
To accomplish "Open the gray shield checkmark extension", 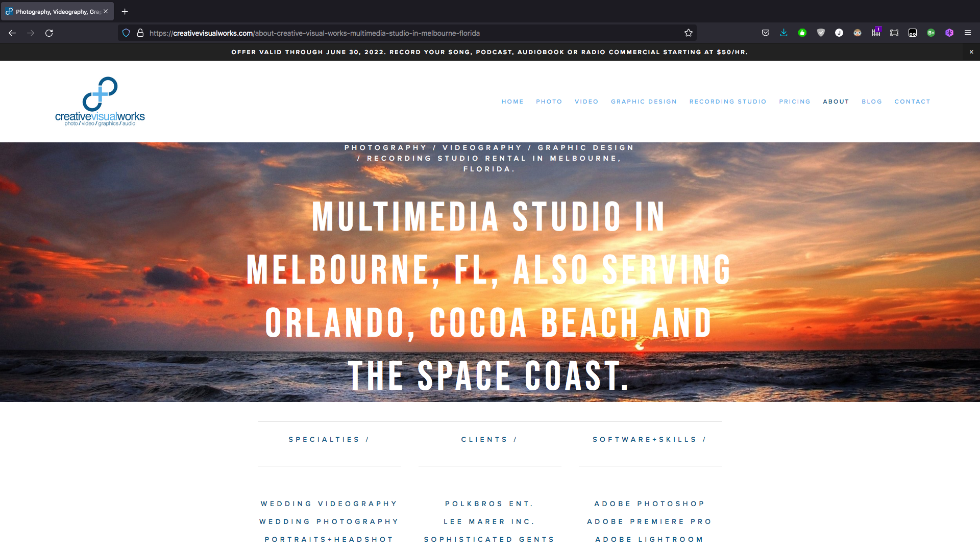I will click(821, 33).
